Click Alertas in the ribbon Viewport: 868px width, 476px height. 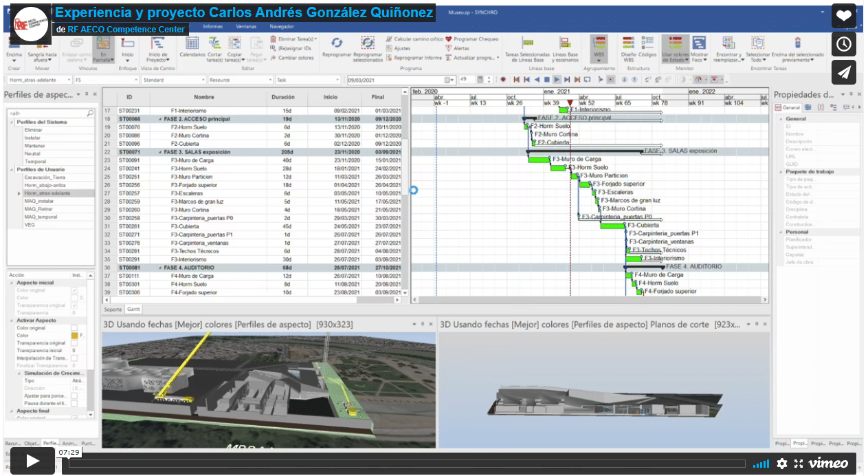(457, 49)
